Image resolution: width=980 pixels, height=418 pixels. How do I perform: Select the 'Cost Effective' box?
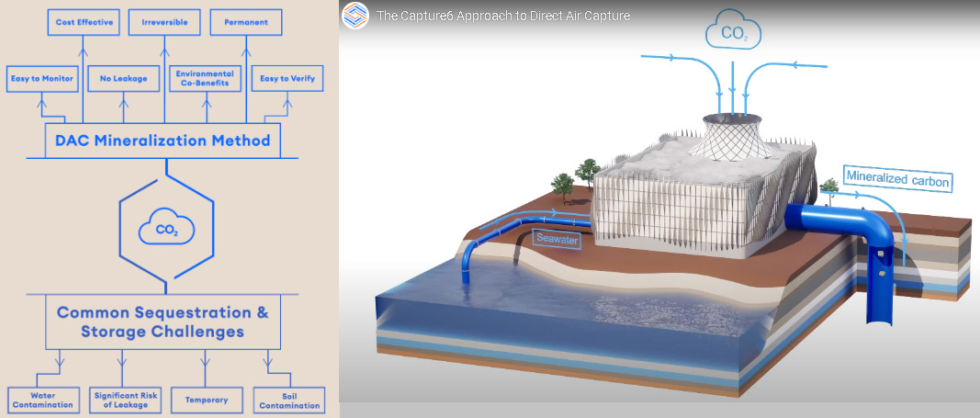coord(84,22)
